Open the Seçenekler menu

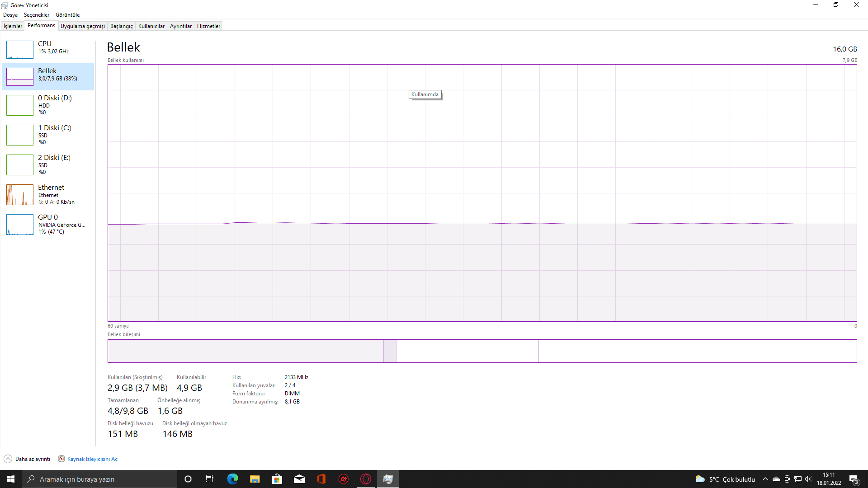(37, 15)
